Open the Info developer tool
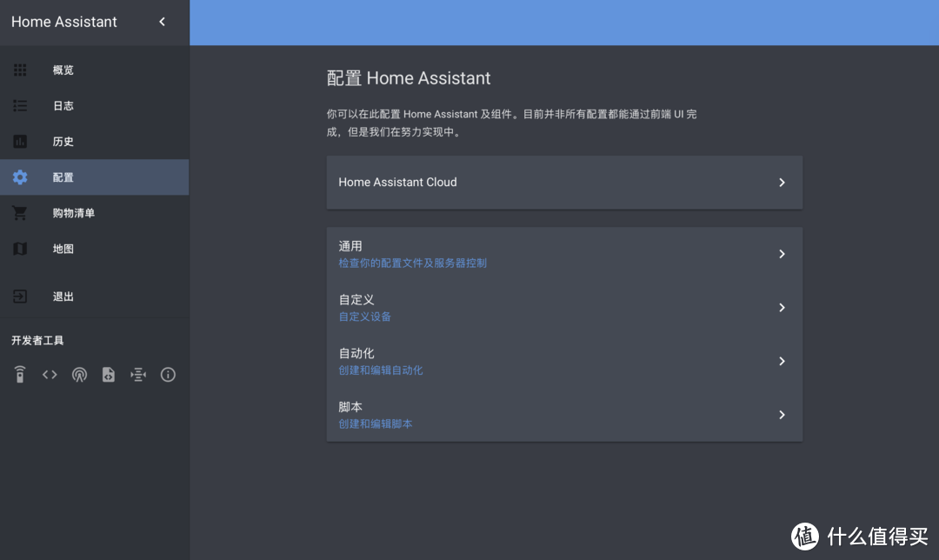The image size is (939, 560). [x=168, y=374]
